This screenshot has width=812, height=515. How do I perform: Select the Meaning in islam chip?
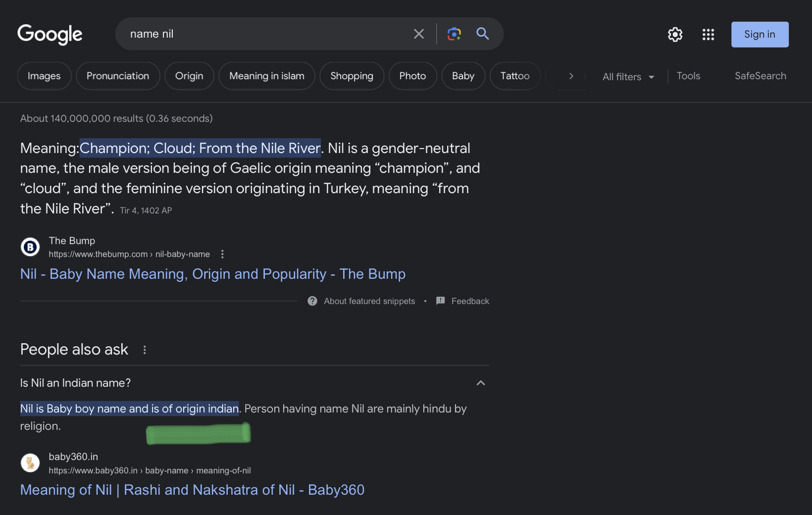(x=266, y=76)
